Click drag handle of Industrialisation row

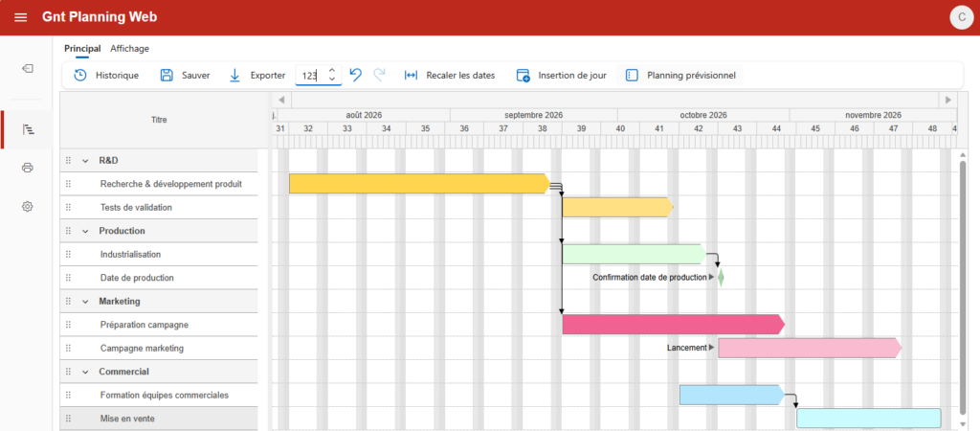(x=68, y=255)
